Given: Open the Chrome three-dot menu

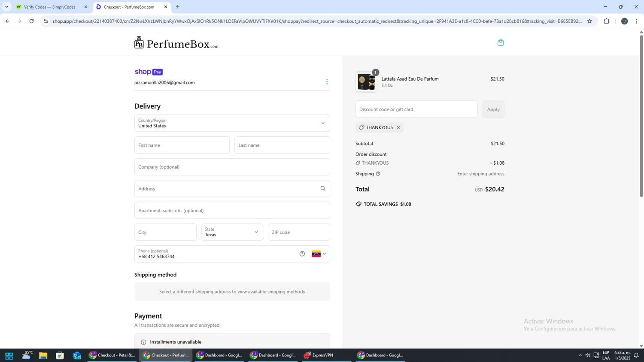Looking at the screenshot, I should [637, 21].
